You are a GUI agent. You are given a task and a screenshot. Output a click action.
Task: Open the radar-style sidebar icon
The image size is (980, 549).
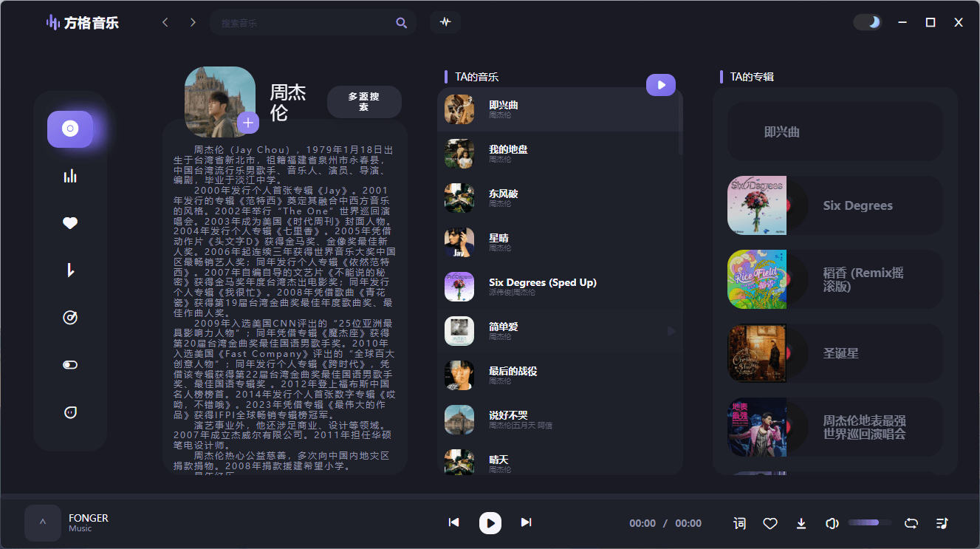(70, 318)
